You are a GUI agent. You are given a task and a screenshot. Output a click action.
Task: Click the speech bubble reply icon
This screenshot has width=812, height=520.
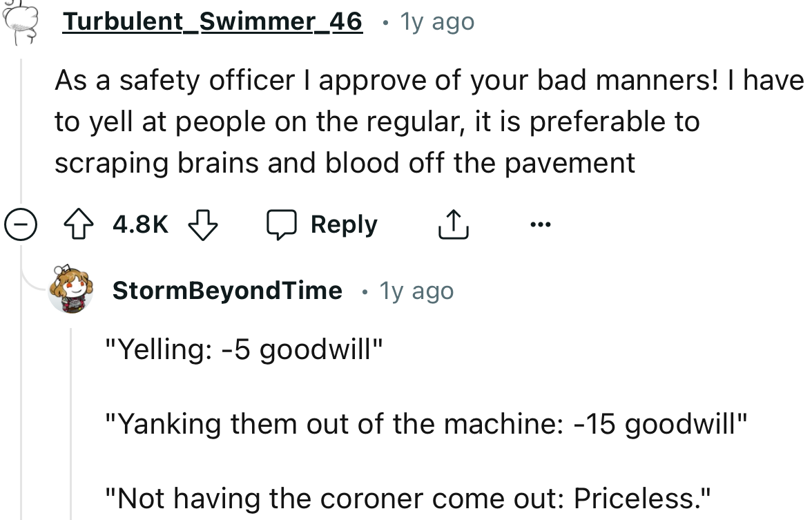click(x=283, y=225)
